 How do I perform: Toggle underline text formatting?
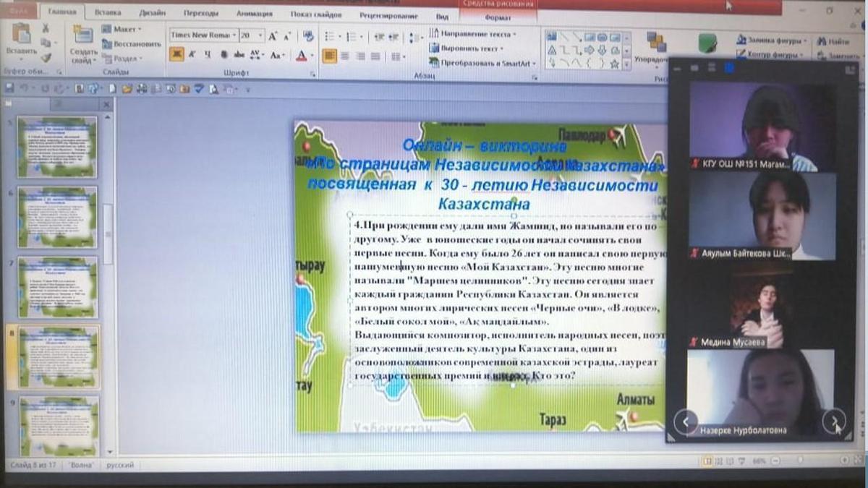point(208,55)
